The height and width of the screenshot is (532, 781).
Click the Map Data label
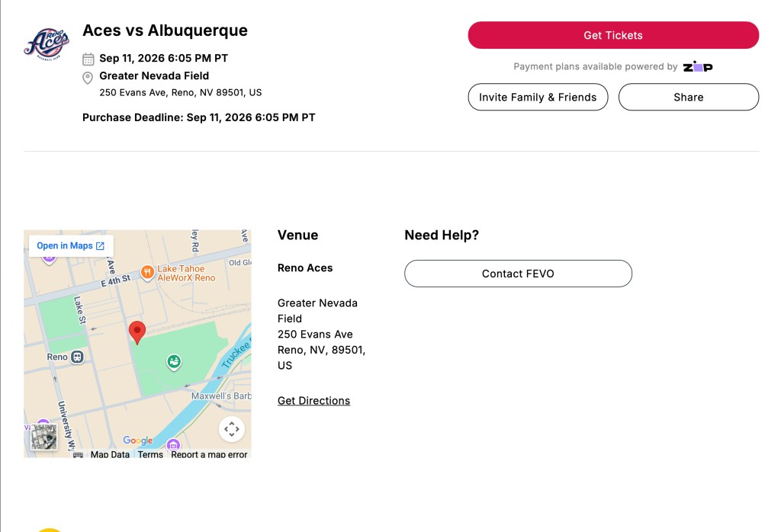(x=110, y=454)
